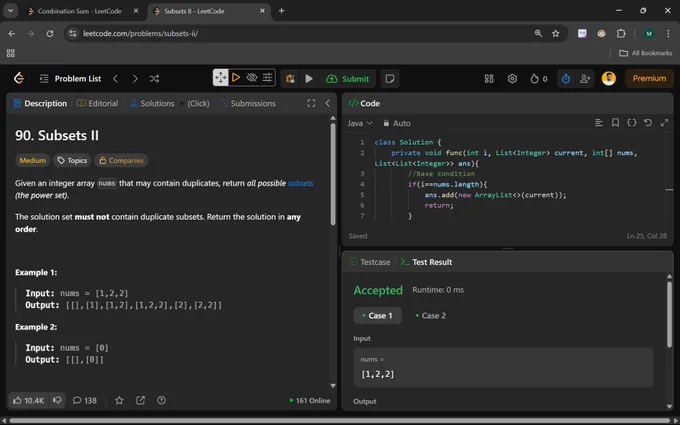The width and height of the screenshot is (680, 425).
Task: Go to next problem arrow
Action: click(x=135, y=78)
